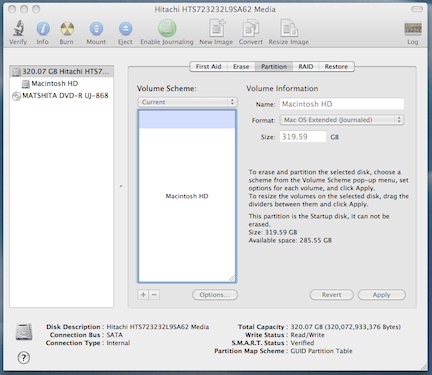Select the Burn disc icon

[x=67, y=29]
